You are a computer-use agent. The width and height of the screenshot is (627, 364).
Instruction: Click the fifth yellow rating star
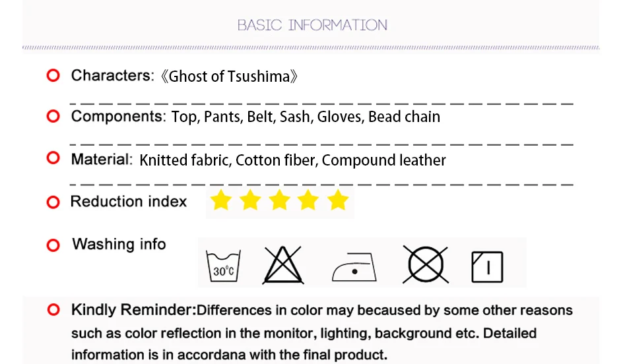coord(338,200)
